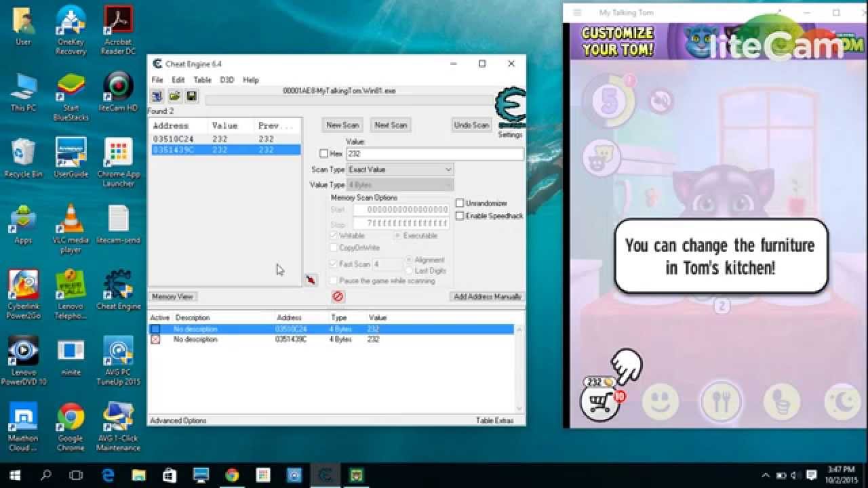This screenshot has height=488, width=868.
Task: Click the Address column header in results
Action: pos(178,126)
